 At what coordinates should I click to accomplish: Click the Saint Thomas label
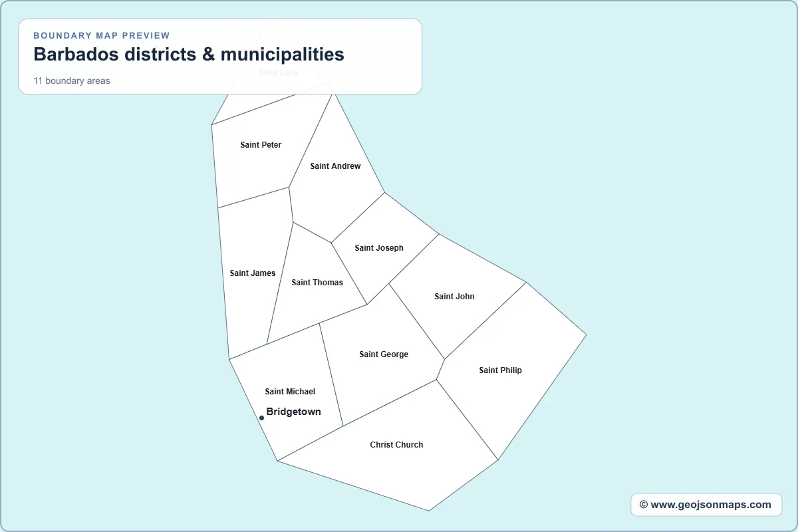(x=317, y=283)
